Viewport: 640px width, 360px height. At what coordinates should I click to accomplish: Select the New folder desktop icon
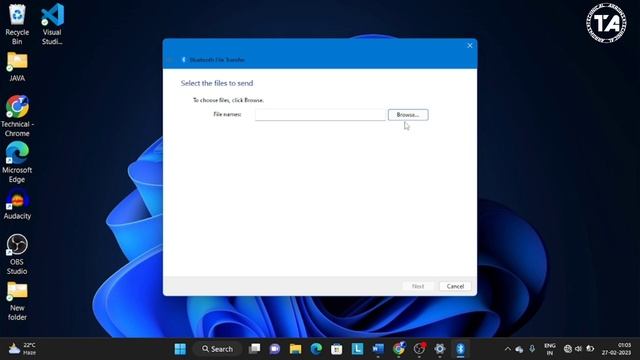click(x=17, y=301)
